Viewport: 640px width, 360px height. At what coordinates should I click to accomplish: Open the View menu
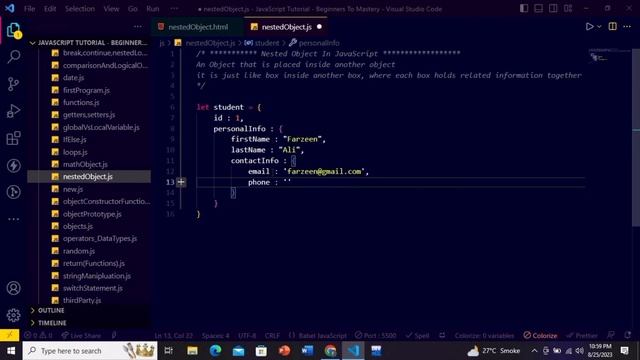click(x=111, y=9)
